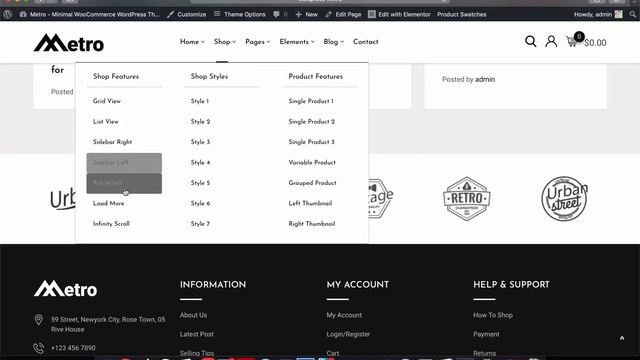Open Right Thumbnail product layout
Viewport: 640px width, 360px height.
coord(312,223)
